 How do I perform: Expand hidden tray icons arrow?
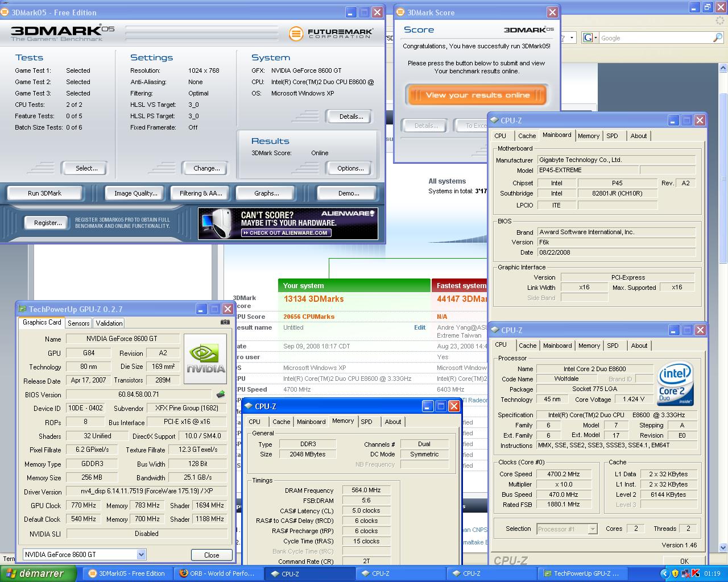click(665, 573)
